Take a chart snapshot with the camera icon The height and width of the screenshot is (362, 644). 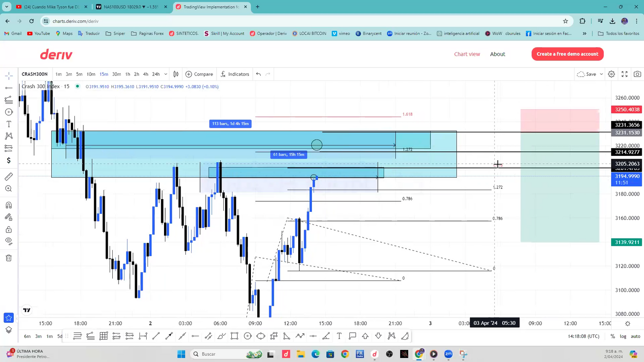pos(637,74)
